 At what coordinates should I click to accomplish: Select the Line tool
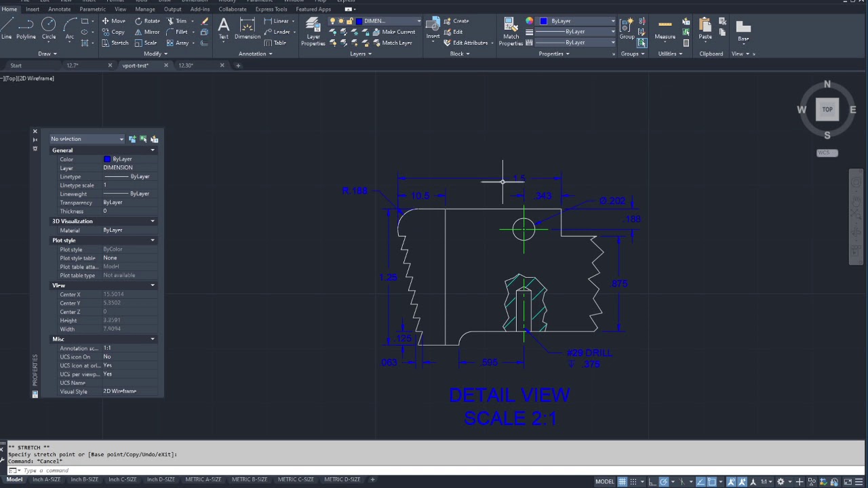pyautogui.click(x=6, y=28)
